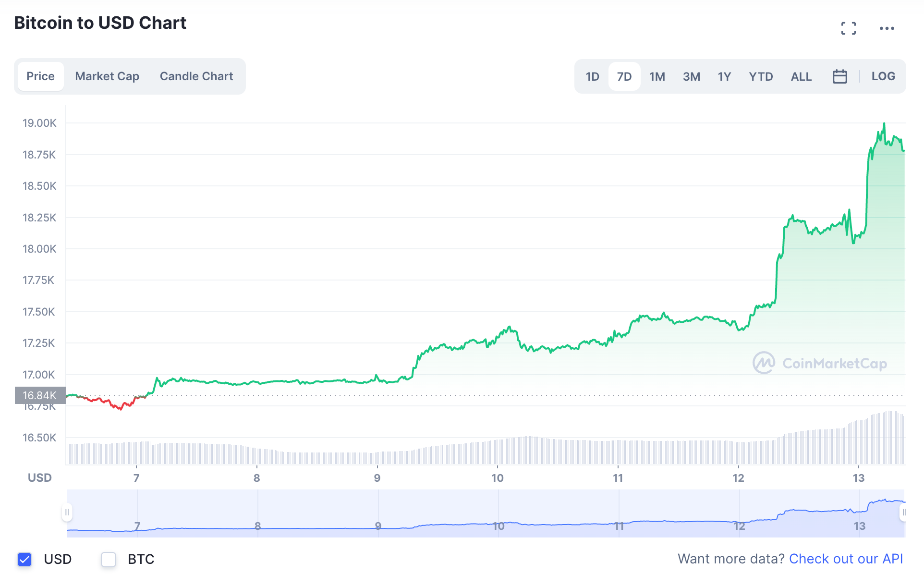Select the 1M time range
Image resolution: width=924 pixels, height=586 pixels.
click(657, 77)
